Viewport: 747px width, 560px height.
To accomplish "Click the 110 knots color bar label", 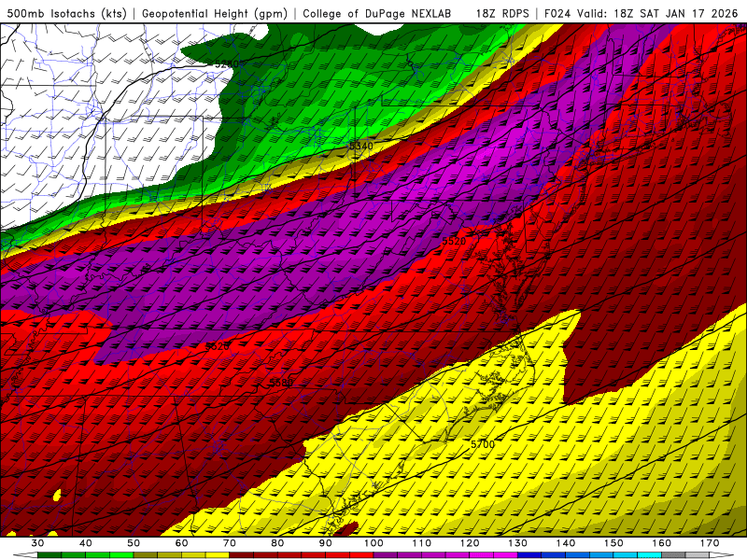I will 422,543.
